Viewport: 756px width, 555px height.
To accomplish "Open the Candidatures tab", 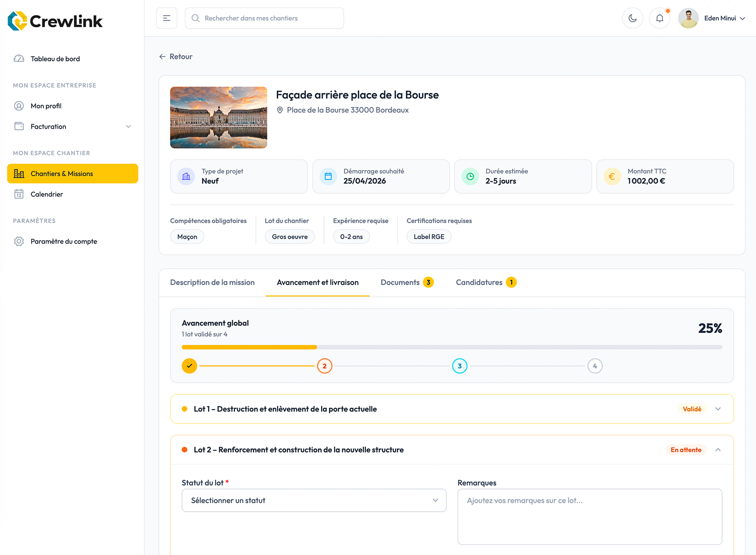I will tap(486, 283).
